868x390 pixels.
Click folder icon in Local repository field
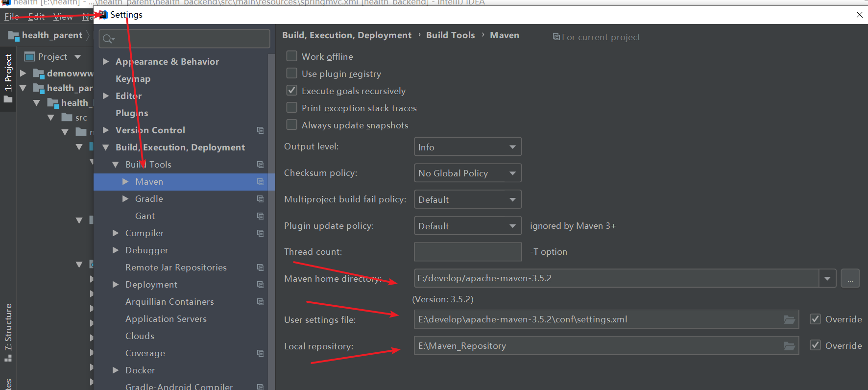[789, 346]
